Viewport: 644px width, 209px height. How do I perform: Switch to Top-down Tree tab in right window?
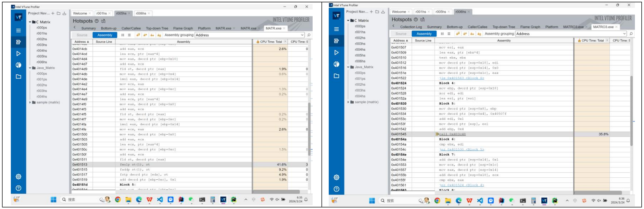coord(504,27)
